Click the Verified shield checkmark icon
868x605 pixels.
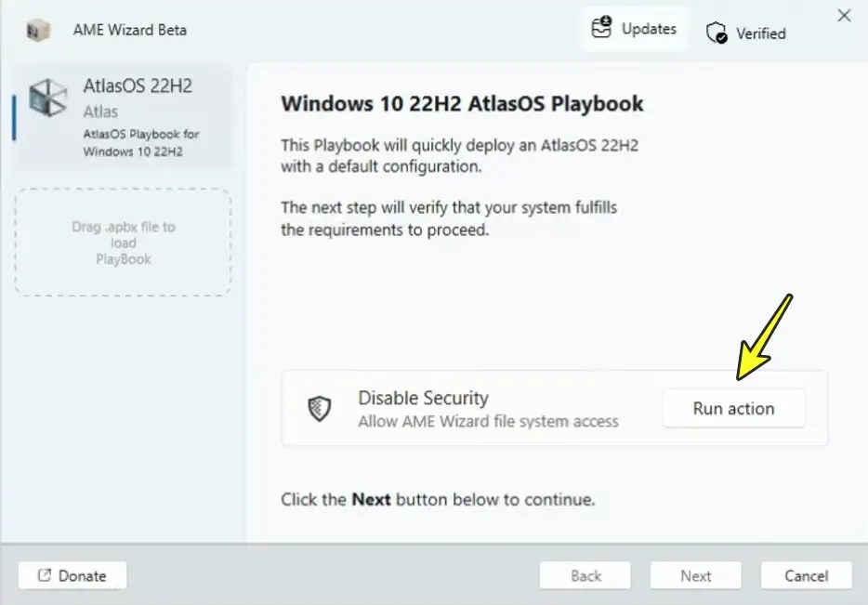click(717, 33)
